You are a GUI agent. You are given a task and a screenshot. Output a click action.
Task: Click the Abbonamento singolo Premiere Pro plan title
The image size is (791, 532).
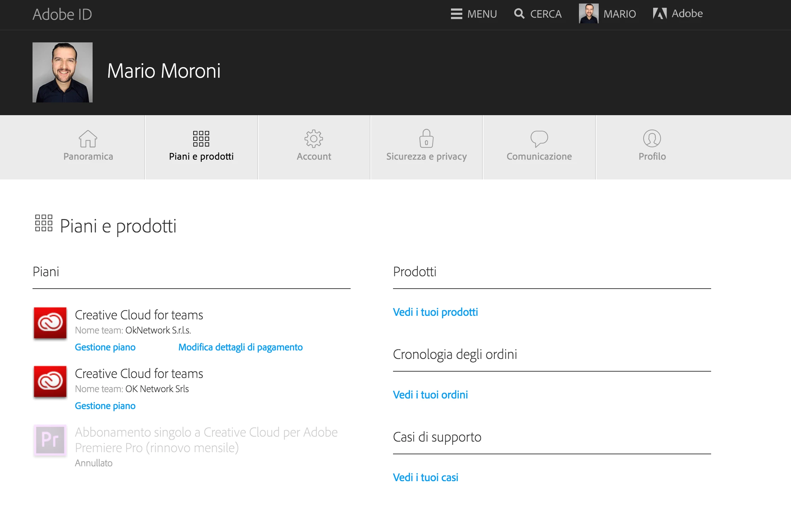click(x=206, y=440)
